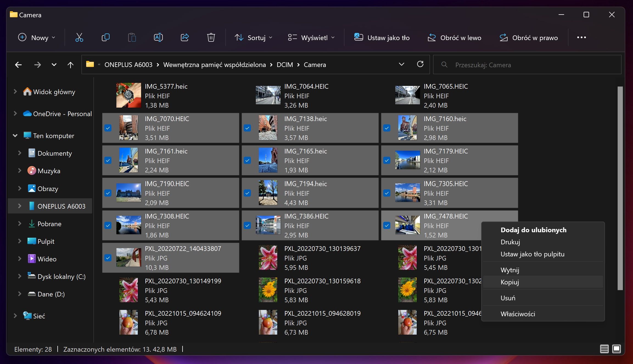Uncheck the IMG_7190.HEIC checkbox

[108, 193]
